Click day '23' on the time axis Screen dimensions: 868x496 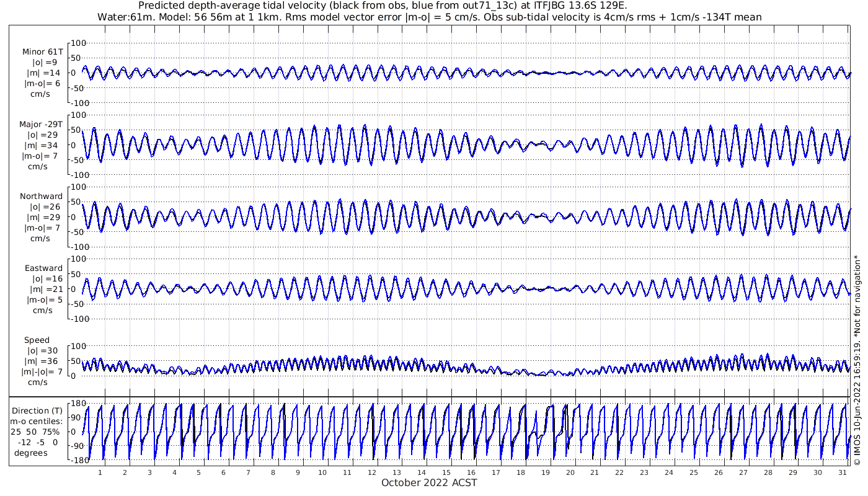[x=644, y=472]
